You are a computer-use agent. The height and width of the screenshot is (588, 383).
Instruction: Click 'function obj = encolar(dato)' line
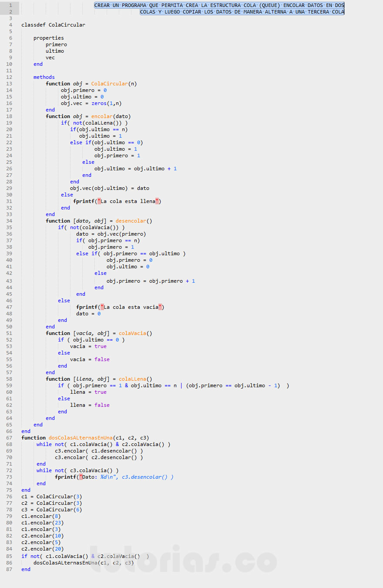88,116
